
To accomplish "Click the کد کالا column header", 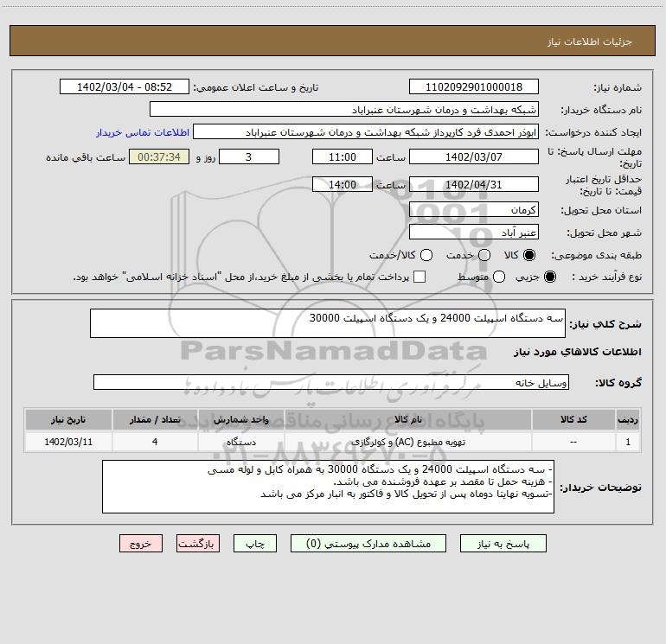I will (x=573, y=419).
